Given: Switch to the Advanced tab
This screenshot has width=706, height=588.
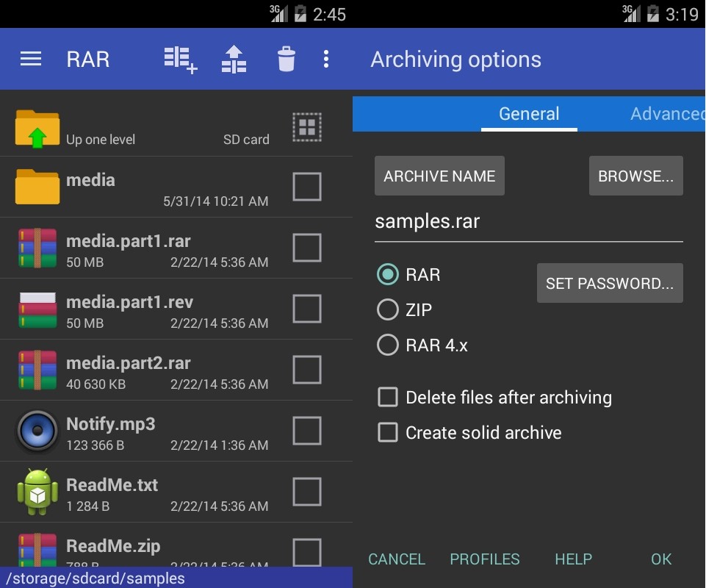Looking at the screenshot, I should [x=666, y=114].
